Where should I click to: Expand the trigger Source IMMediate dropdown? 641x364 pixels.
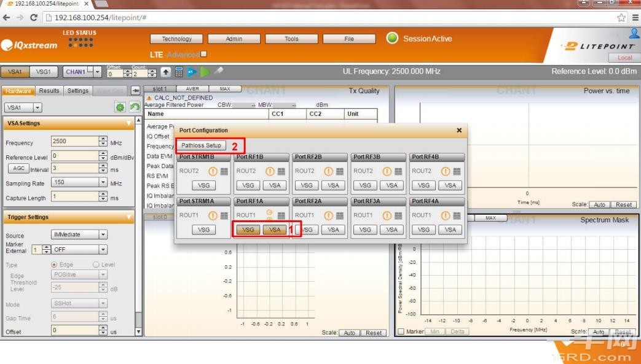pos(103,234)
